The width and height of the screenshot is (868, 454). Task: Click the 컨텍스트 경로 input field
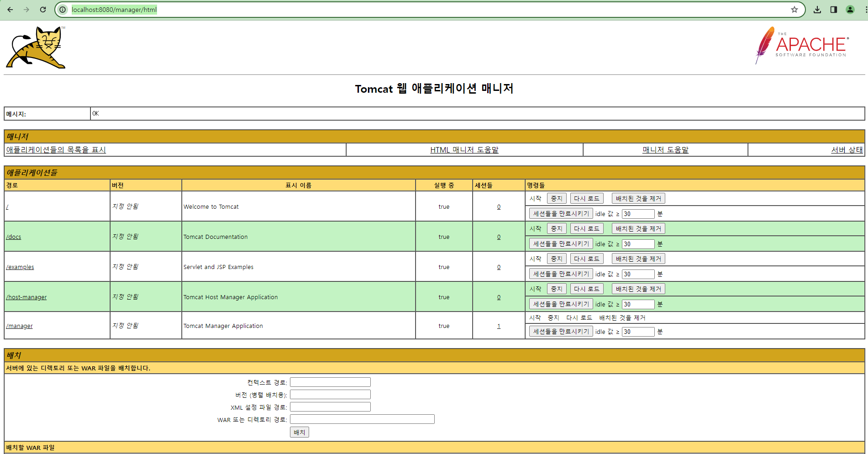(330, 382)
